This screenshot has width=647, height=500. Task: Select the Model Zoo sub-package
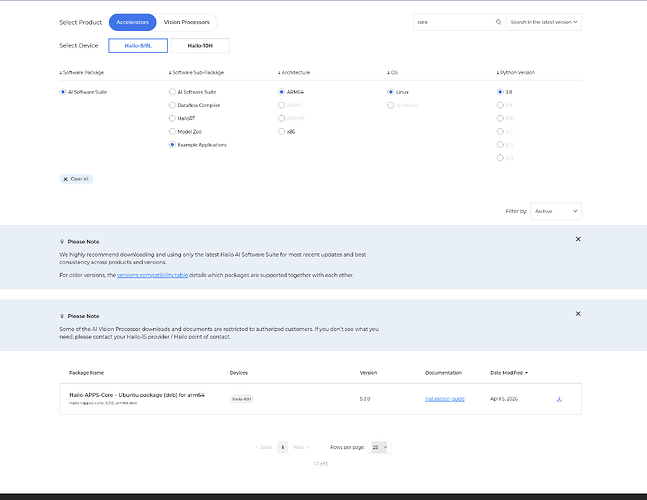pos(172,132)
